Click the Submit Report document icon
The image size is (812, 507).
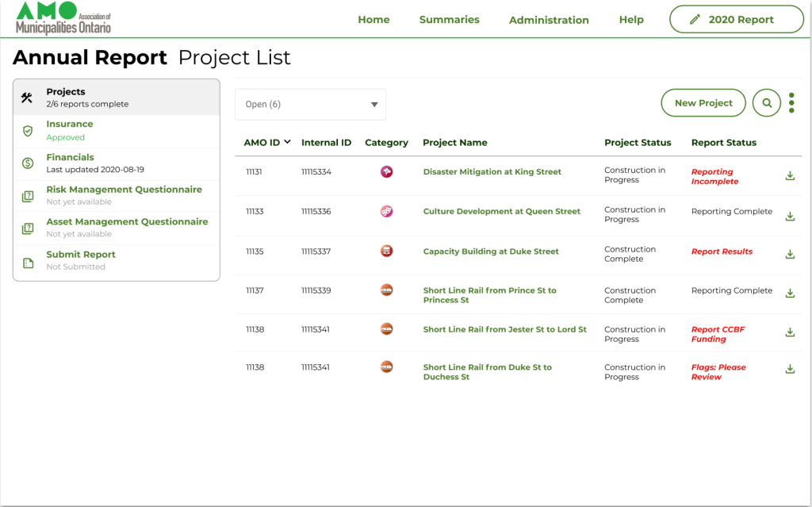25,258
